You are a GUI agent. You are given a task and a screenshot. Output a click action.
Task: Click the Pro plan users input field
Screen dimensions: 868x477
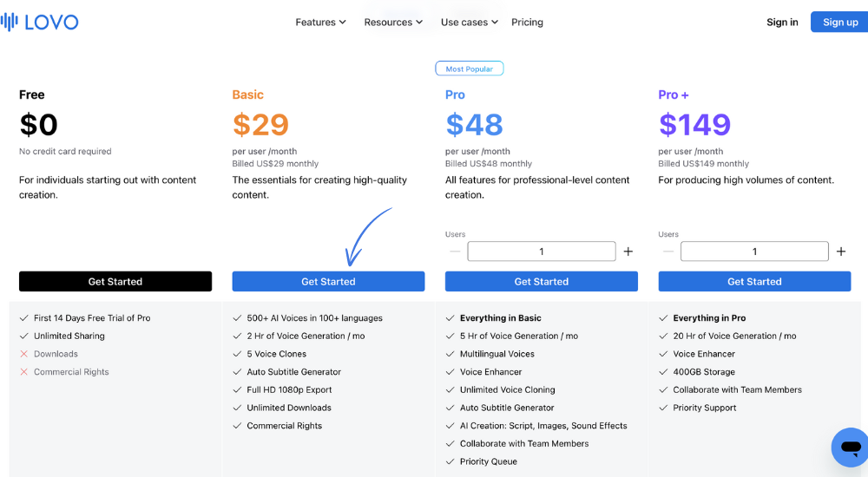tap(542, 252)
